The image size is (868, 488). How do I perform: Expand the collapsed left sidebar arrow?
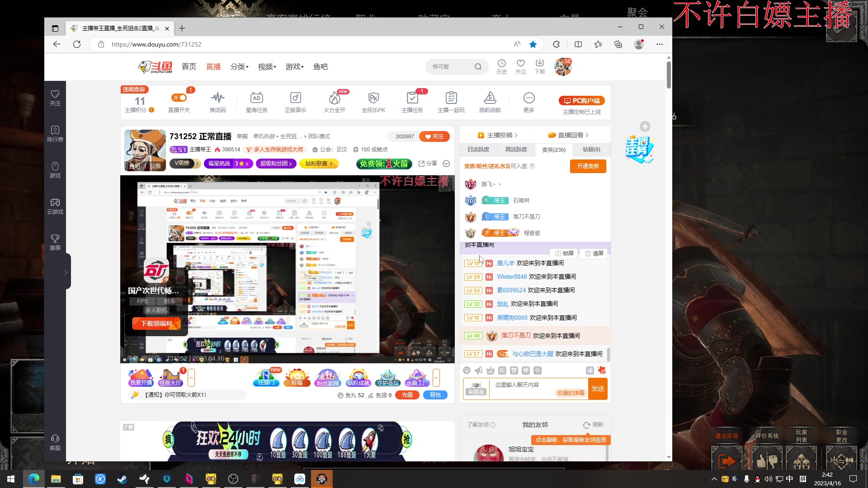tap(66, 272)
